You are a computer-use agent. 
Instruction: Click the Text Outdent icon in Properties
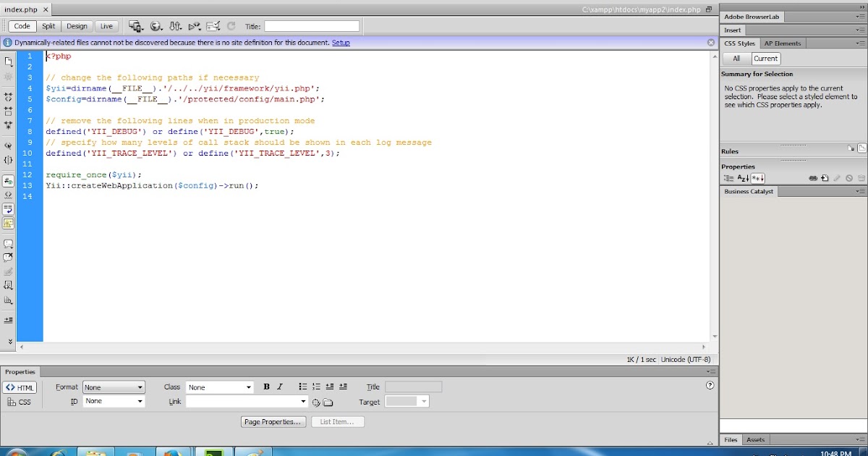click(330, 387)
